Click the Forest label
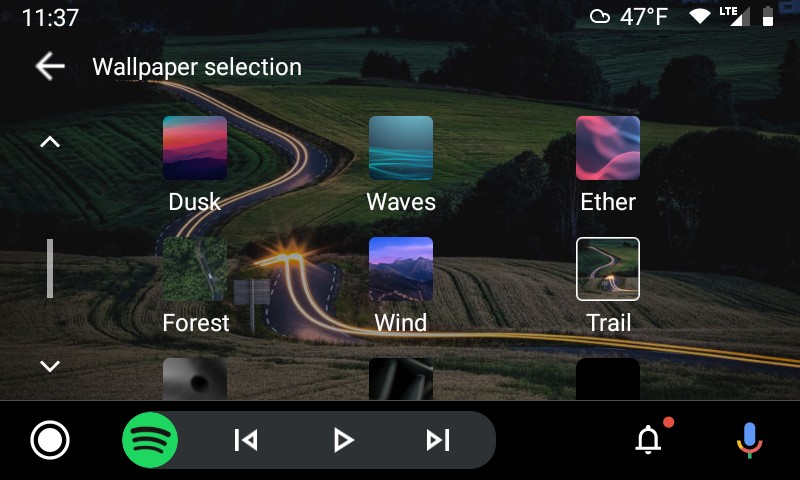This screenshot has width=800, height=480. coord(196,322)
